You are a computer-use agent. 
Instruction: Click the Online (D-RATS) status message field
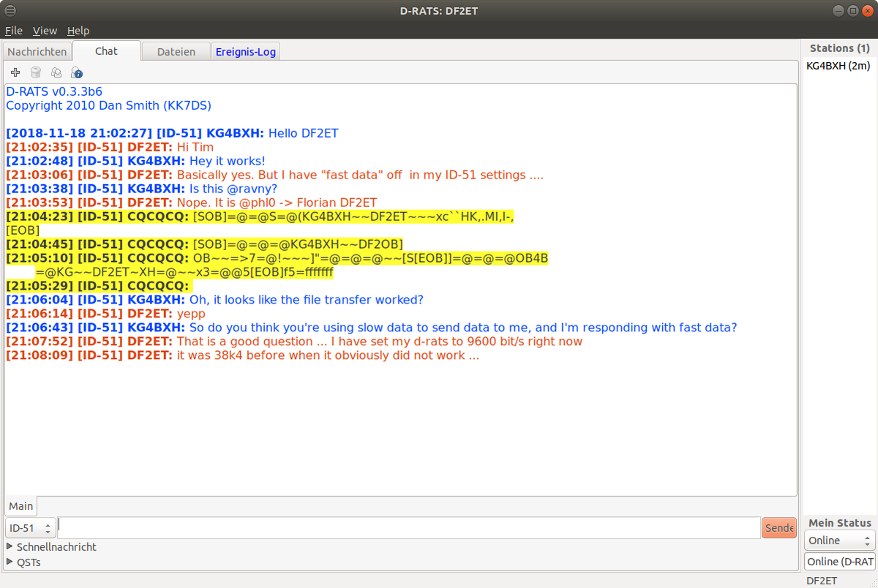tap(839, 562)
